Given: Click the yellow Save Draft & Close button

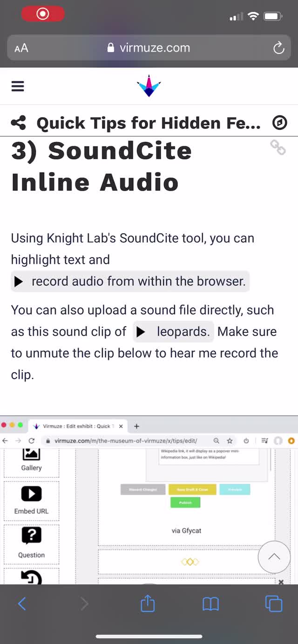Looking at the screenshot, I should [192, 489].
